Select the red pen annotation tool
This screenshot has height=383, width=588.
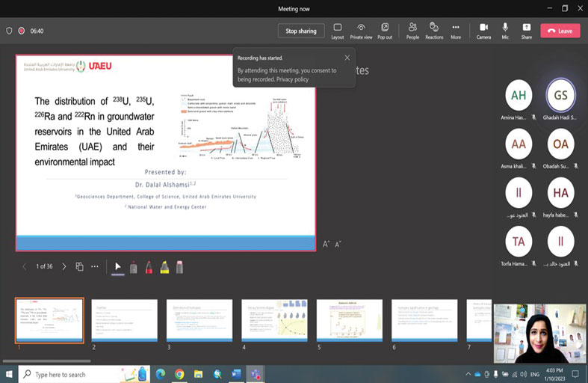click(149, 267)
